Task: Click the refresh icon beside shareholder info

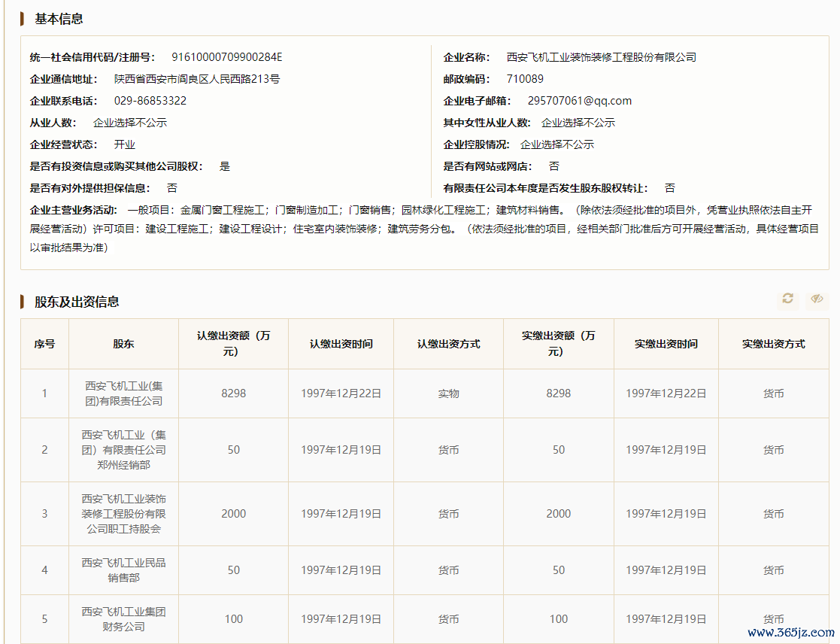Action: (787, 299)
